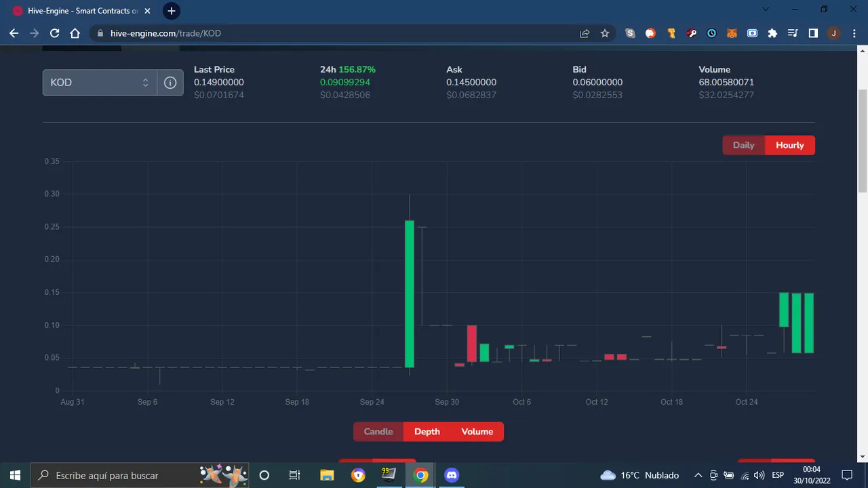Image resolution: width=868 pixels, height=488 pixels.
Task: Open the Chrome three-dot menu
Action: point(854,33)
